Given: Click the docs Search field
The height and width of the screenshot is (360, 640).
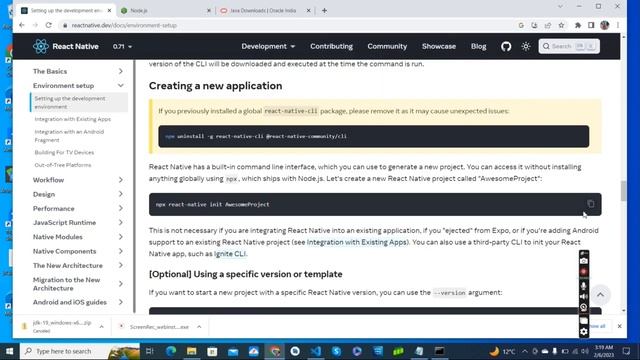Looking at the screenshot, I should coord(569,47).
